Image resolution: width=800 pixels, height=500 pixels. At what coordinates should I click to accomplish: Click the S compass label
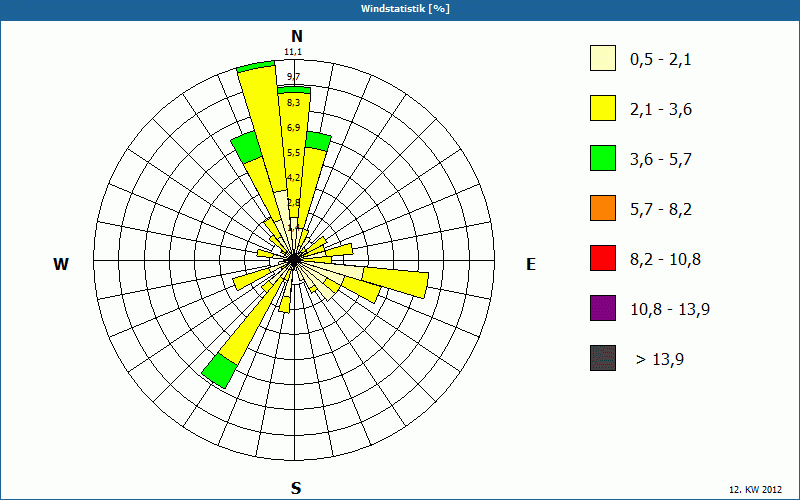tap(296, 488)
